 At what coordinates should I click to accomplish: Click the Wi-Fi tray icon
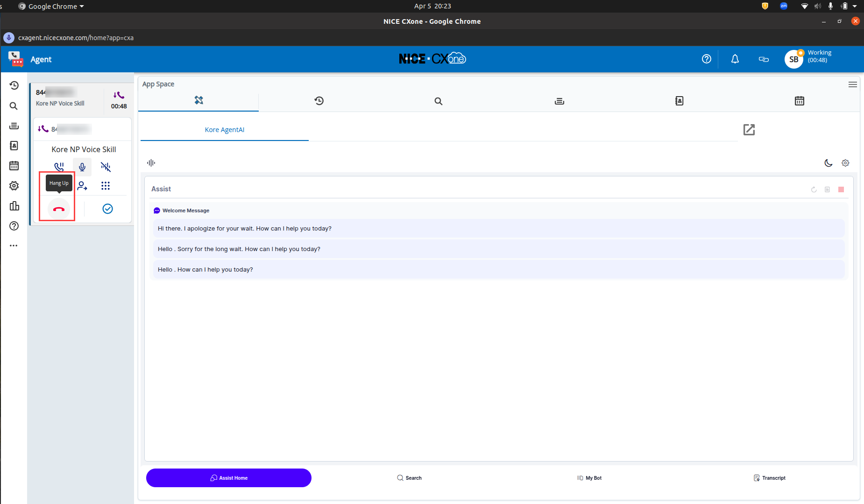804,6
